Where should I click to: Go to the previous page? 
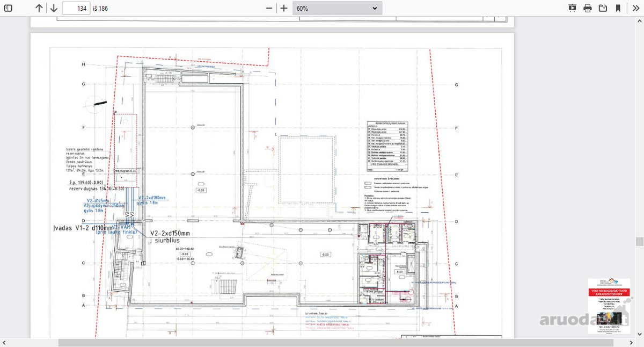pos(39,8)
